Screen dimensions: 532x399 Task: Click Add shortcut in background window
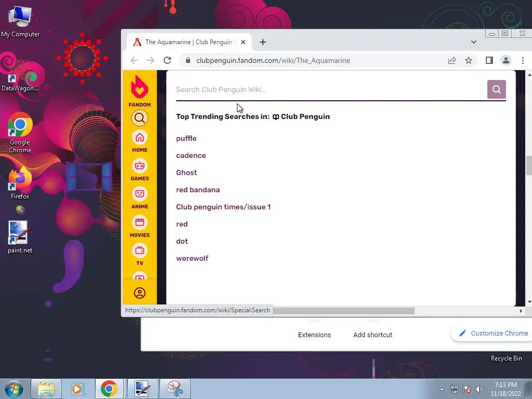[373, 335]
